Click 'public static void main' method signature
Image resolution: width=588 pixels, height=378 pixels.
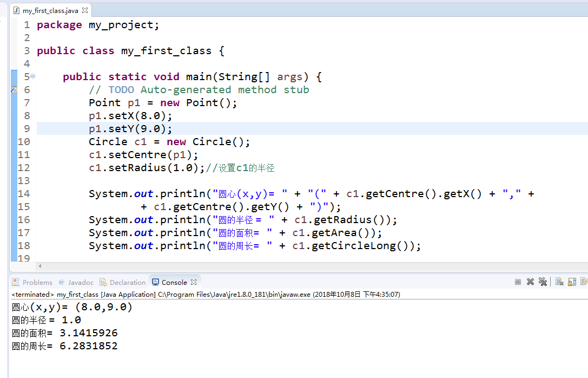[192, 77]
